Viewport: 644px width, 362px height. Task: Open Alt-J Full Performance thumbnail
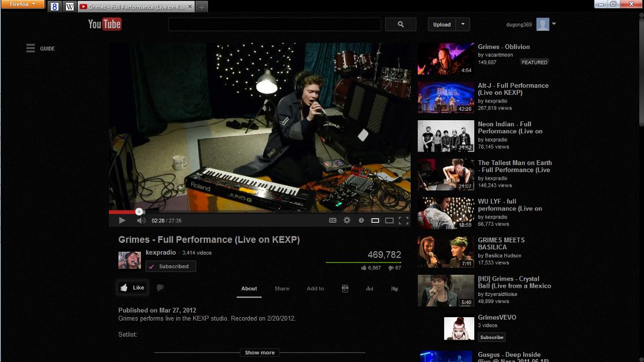pos(445,97)
